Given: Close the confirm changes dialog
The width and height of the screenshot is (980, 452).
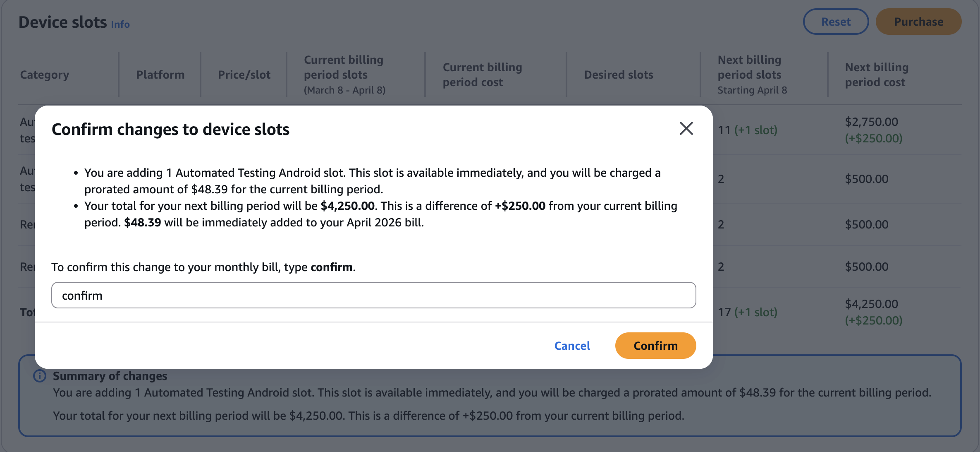Looking at the screenshot, I should (x=686, y=129).
